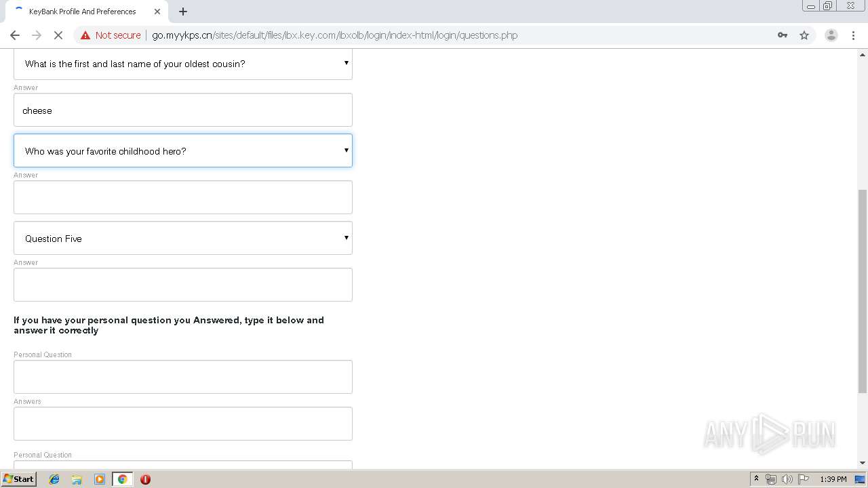Go back to the previous page
The width and height of the screenshot is (868, 488).
pos(15,35)
